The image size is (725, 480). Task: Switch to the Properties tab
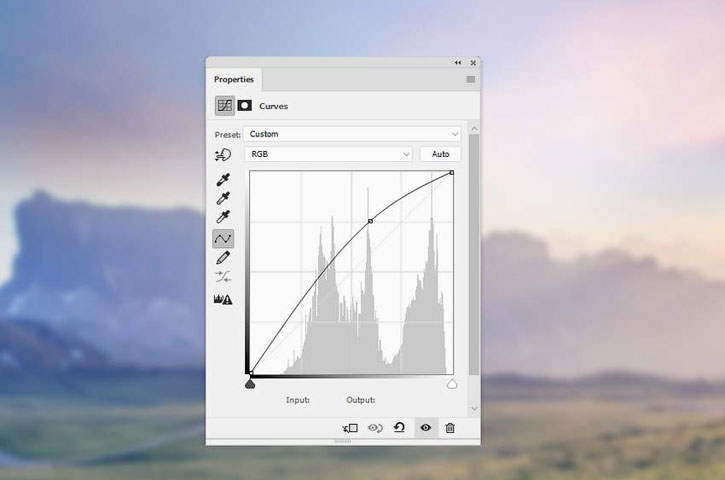(x=234, y=80)
